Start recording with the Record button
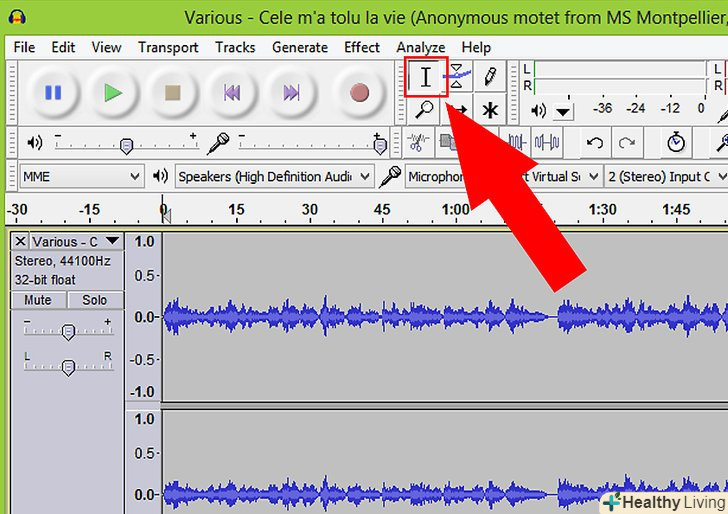 (x=359, y=92)
